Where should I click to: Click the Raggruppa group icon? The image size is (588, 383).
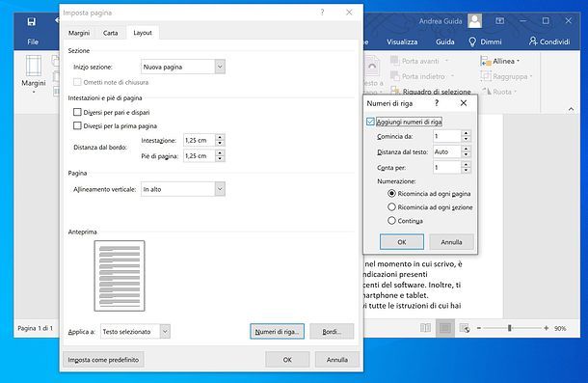click(x=486, y=76)
